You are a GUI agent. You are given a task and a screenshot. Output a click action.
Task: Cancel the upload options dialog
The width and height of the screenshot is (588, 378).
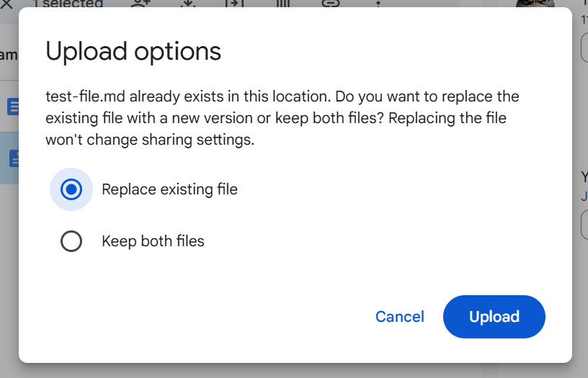coord(399,317)
